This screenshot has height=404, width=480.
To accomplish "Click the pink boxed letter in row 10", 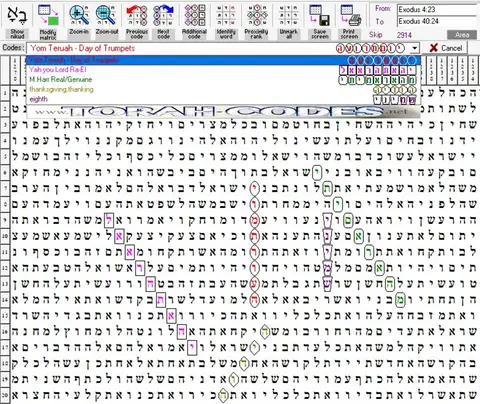I will click(x=119, y=236).
